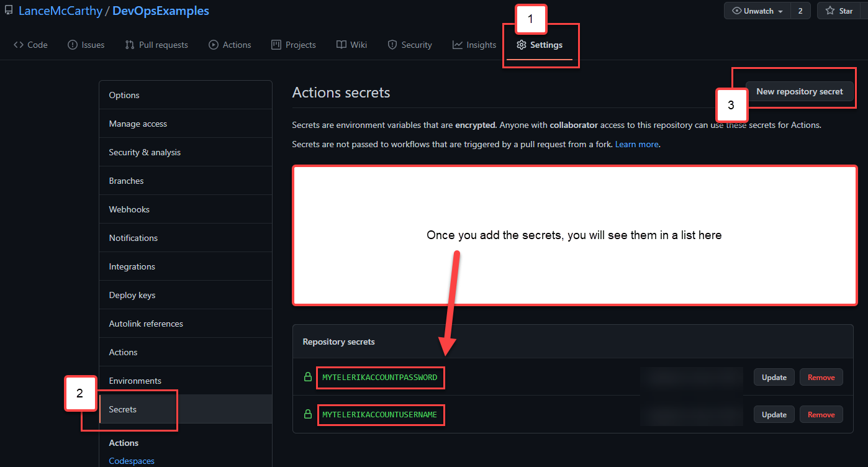Open the Pull requests tab
The height and width of the screenshot is (467, 868).
[x=156, y=45]
